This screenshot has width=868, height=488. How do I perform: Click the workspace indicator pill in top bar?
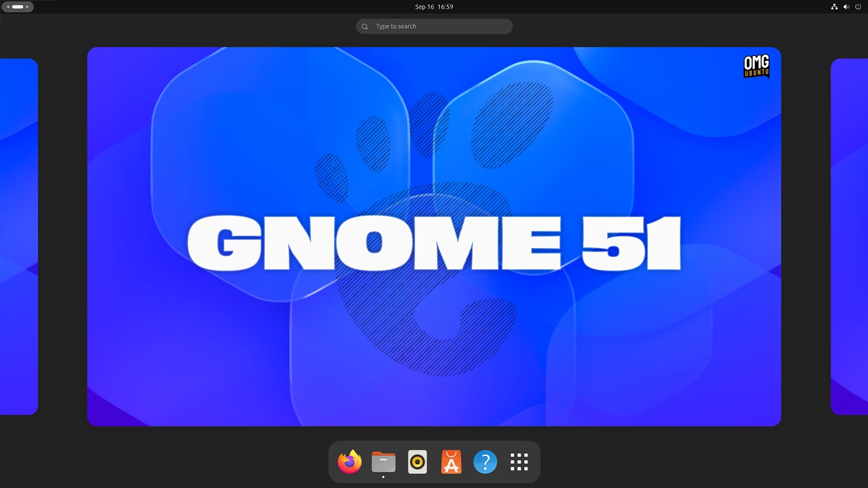[18, 7]
